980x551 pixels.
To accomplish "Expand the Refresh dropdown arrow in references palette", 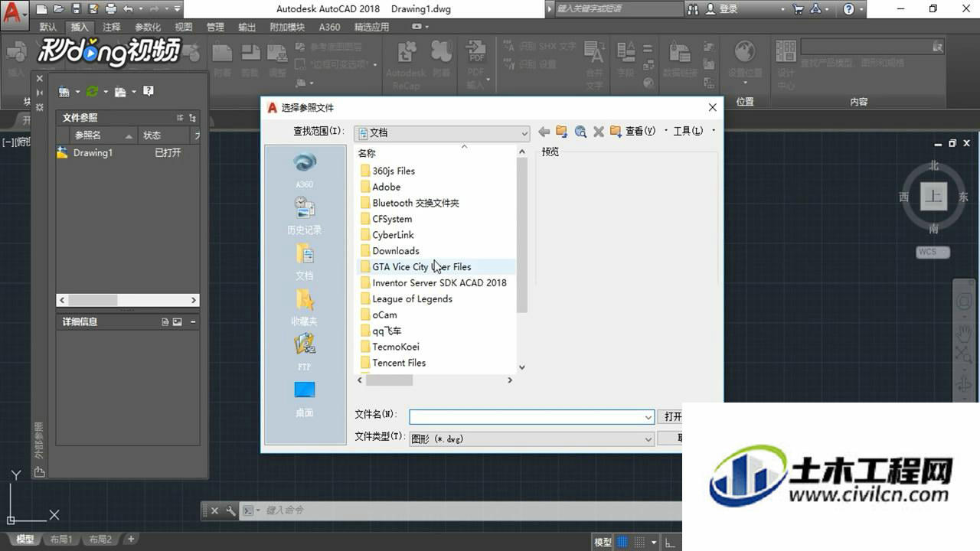I will pyautogui.click(x=106, y=92).
